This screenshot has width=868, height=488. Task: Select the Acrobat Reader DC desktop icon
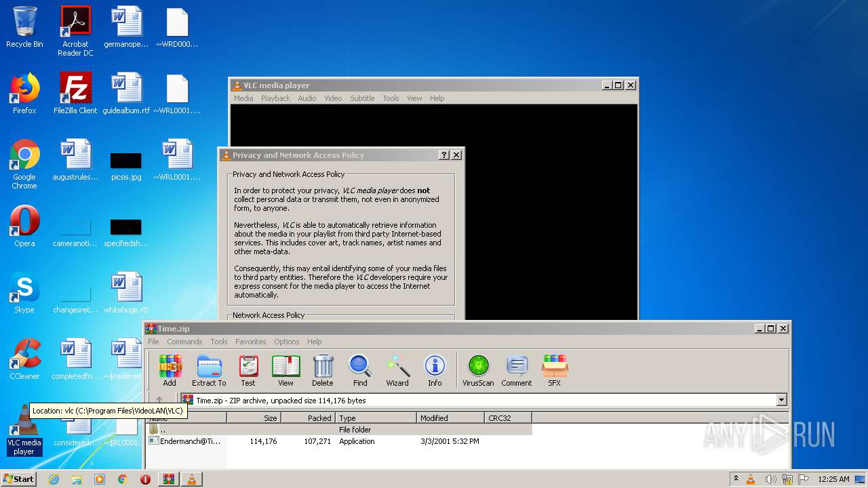click(75, 31)
